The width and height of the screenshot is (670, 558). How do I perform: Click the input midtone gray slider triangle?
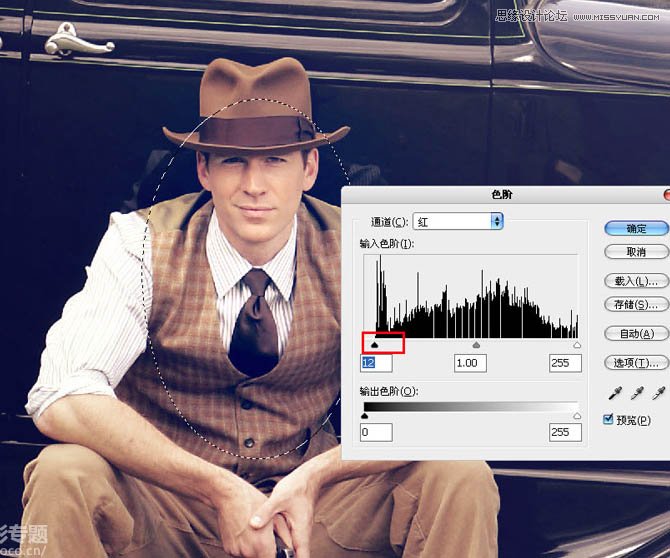coord(476,345)
